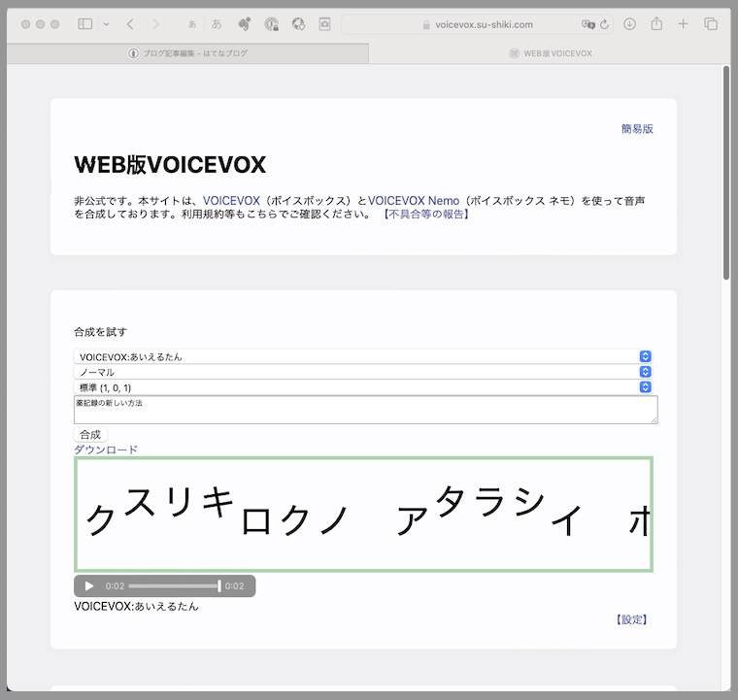This screenshot has height=700, width=738.
Task: Click the WEB版VOICEVOX heading
Action: pos(170,165)
